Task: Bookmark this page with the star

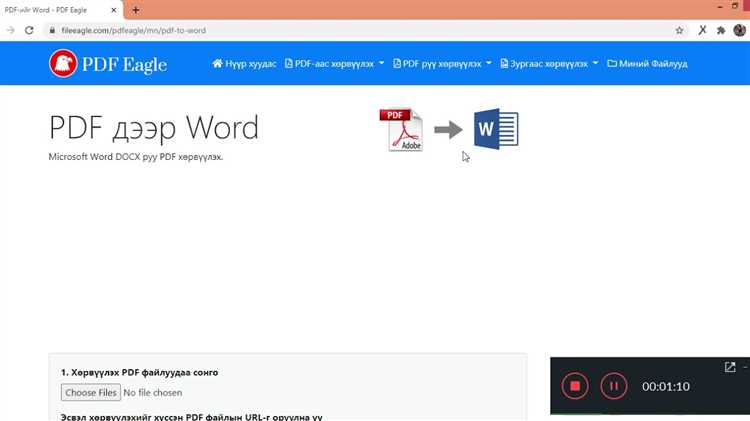Action: pyautogui.click(x=679, y=30)
